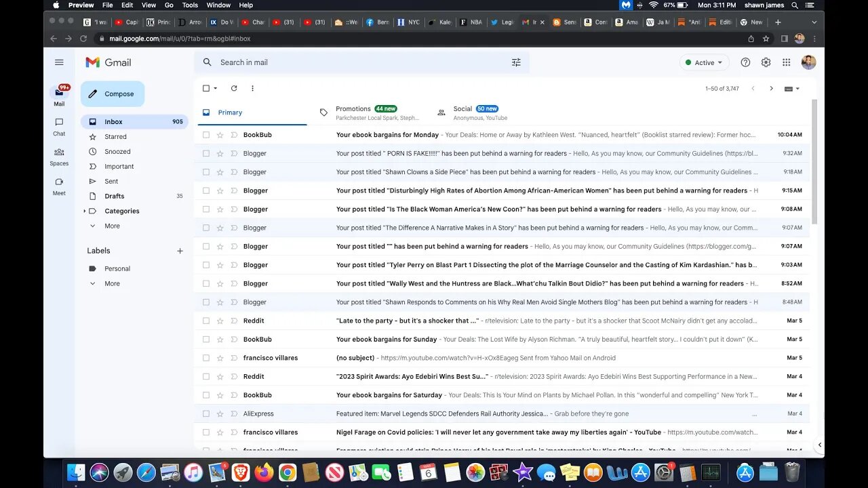
Task: Open the search options filter icon
Action: point(516,62)
